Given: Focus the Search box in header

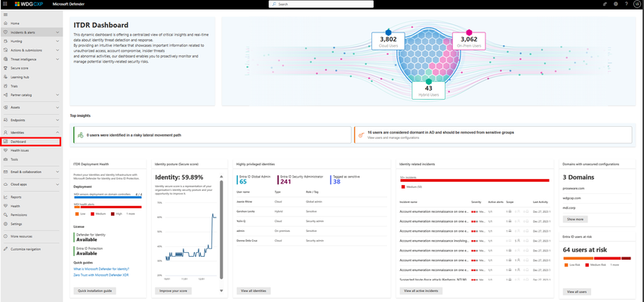Looking at the screenshot, I should coord(321,4).
